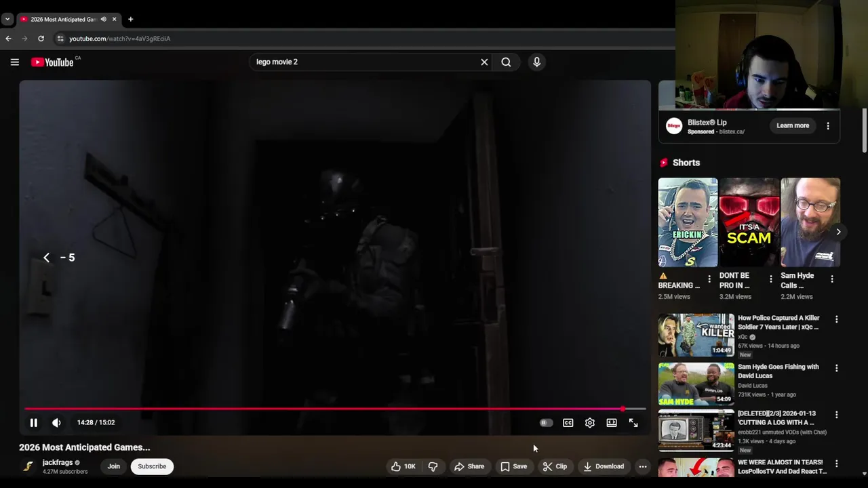The height and width of the screenshot is (488, 868).
Task: Open options for DONT BE PRO short
Action: (770, 279)
